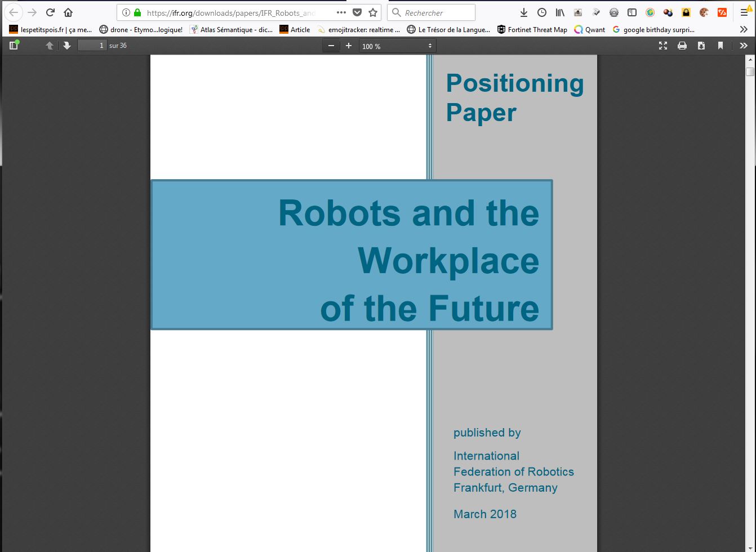The image size is (756, 552).
Task: Click the 'Robots and the' title line
Action: coord(408,213)
